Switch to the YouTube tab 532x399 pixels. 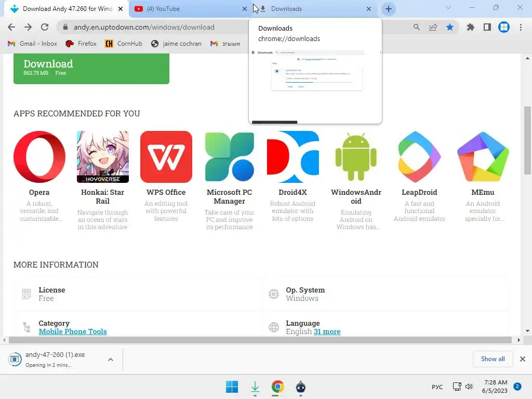click(x=190, y=9)
